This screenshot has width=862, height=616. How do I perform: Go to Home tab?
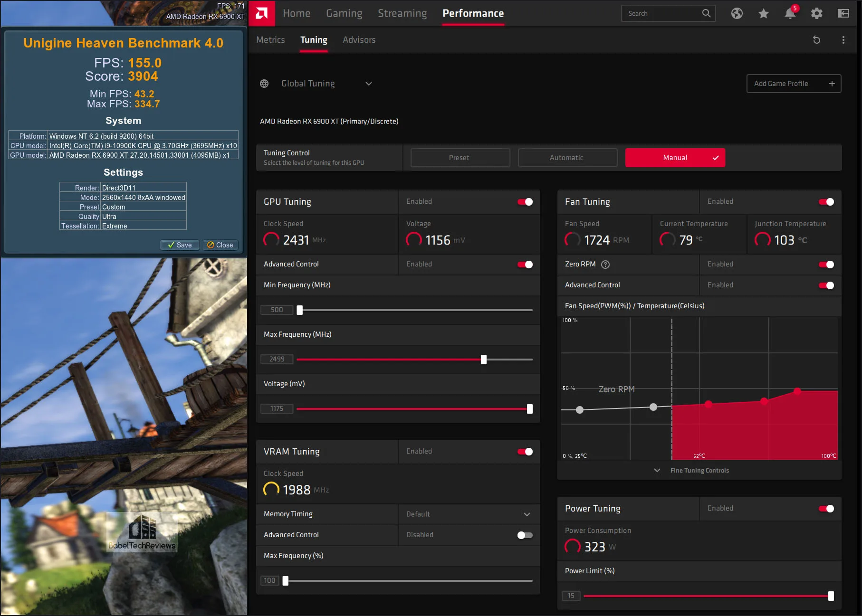[x=297, y=13]
